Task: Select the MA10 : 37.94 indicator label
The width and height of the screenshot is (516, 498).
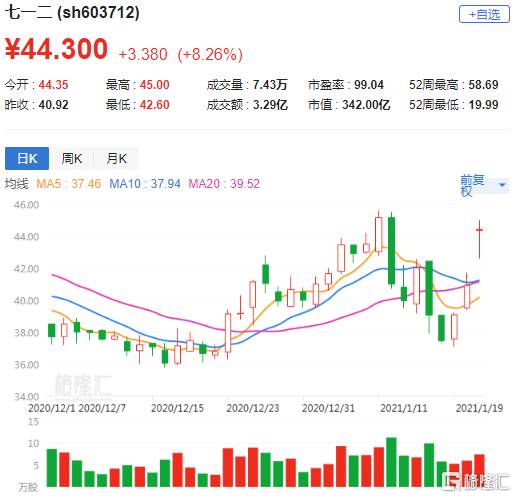Action: click(145, 184)
